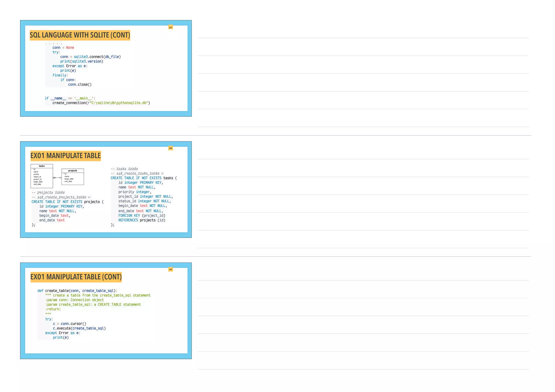The image size is (555, 392).
Task: Click the line conn = sqlite3.connect(db_file)
Action: [91, 57]
